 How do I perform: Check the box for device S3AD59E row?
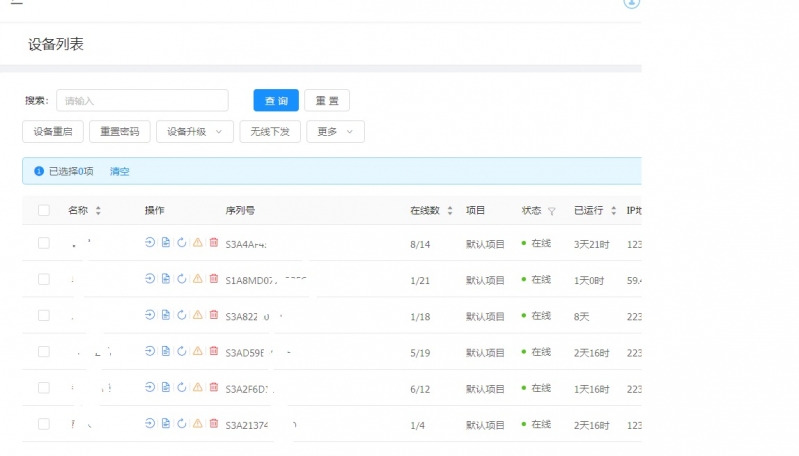click(x=44, y=352)
